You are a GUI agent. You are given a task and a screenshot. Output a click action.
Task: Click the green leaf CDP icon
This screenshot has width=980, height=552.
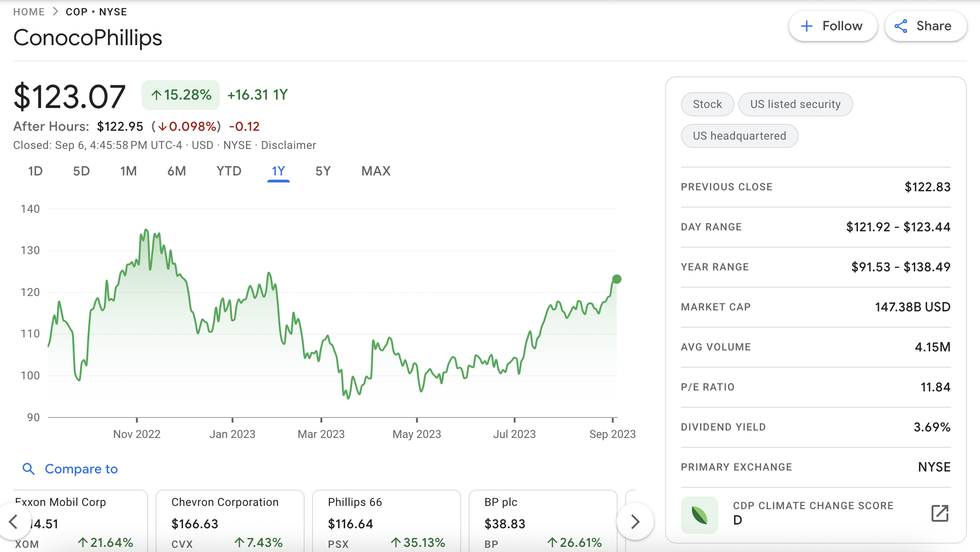pyautogui.click(x=700, y=515)
